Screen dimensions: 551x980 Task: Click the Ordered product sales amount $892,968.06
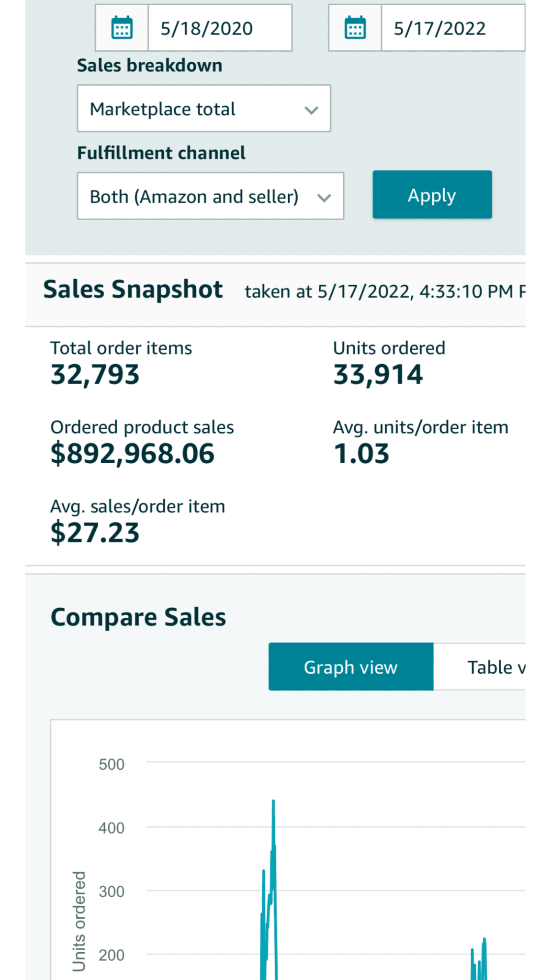133,453
